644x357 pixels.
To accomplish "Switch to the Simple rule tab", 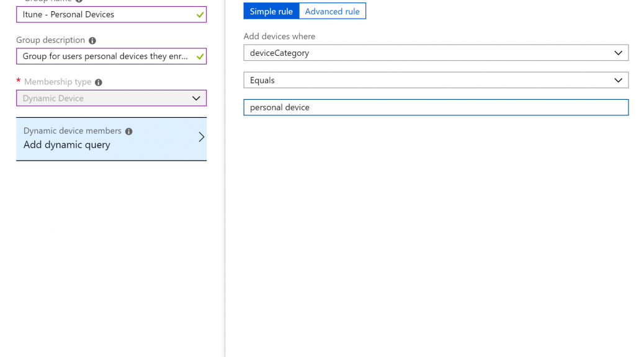I will pos(271,12).
